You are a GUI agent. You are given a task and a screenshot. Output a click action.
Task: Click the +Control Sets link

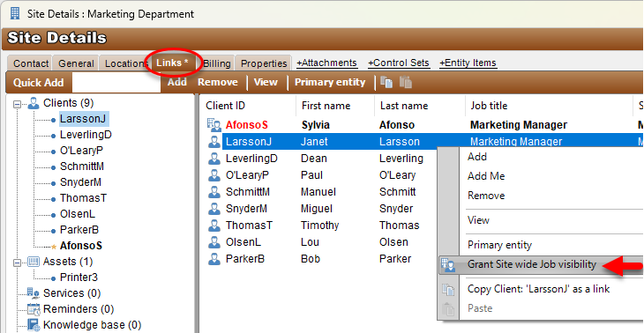pyautogui.click(x=399, y=63)
